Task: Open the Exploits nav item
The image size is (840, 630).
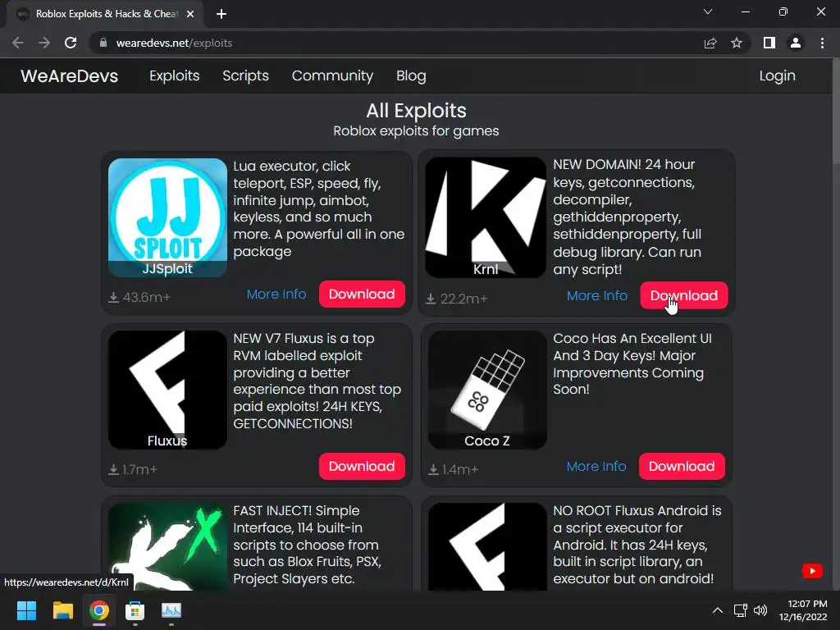Action: coord(175,75)
